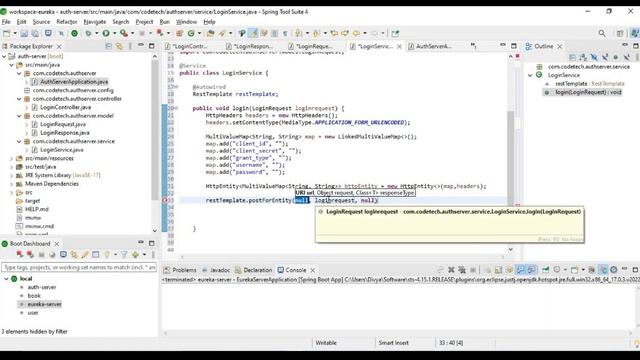
Task: Open the New file icon dropdown arrow
Action: (15, 33)
